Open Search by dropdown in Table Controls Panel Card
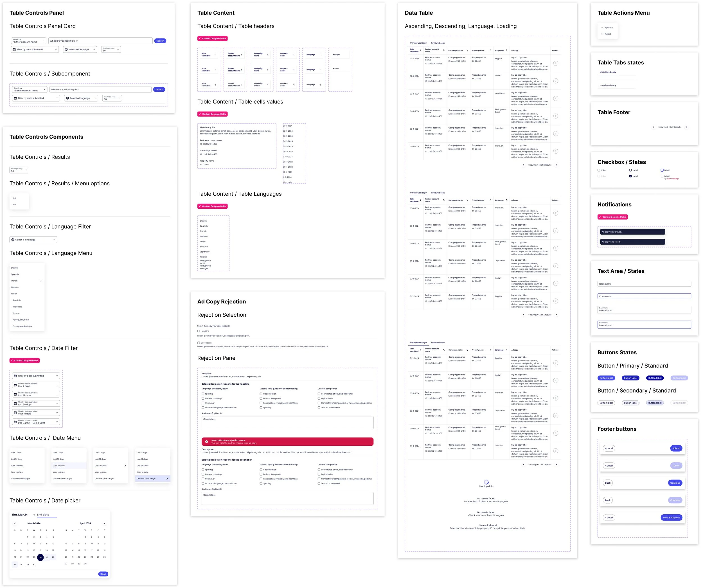This screenshot has height=588, width=703. [x=28, y=41]
